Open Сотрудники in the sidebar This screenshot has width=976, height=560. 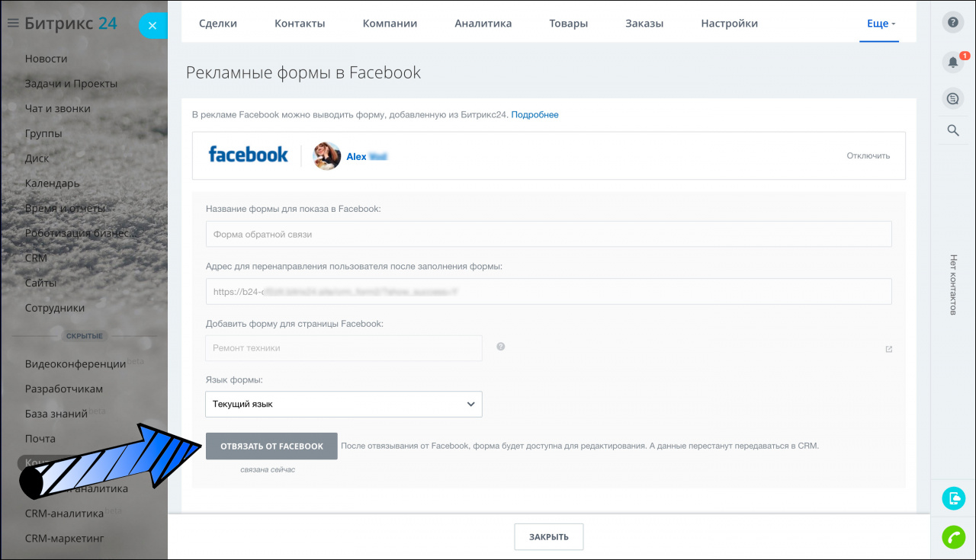tap(55, 308)
